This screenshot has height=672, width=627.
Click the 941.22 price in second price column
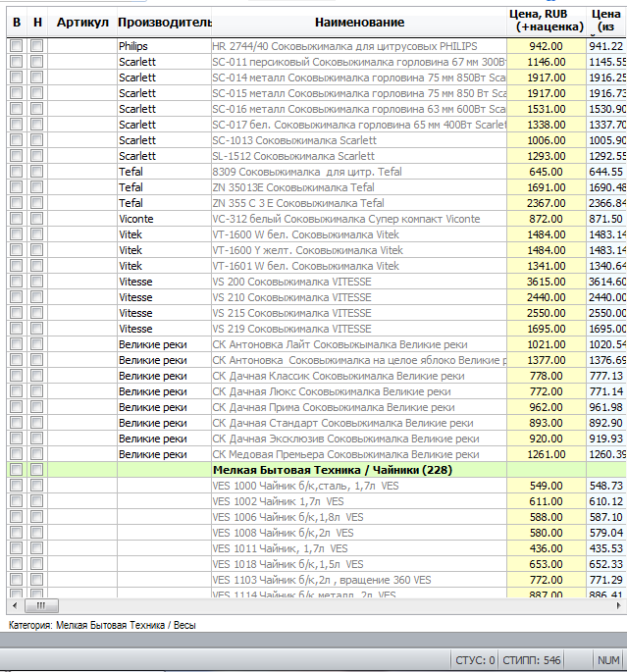(606, 46)
